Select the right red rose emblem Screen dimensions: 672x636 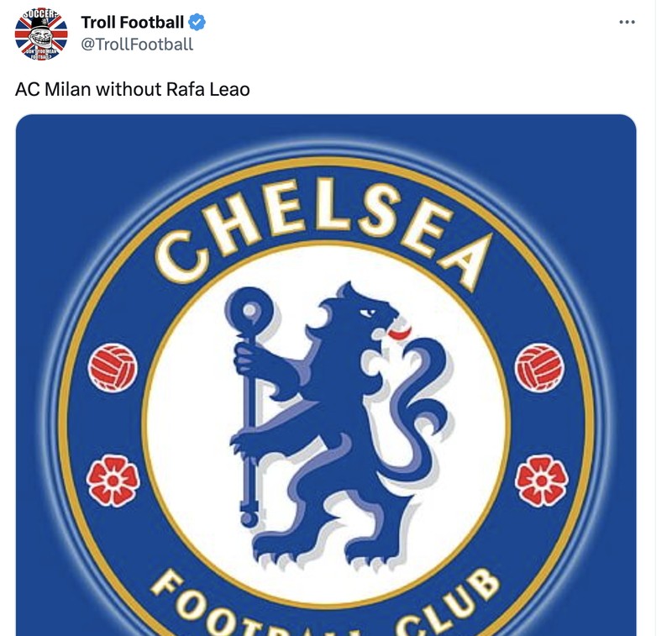542,480
